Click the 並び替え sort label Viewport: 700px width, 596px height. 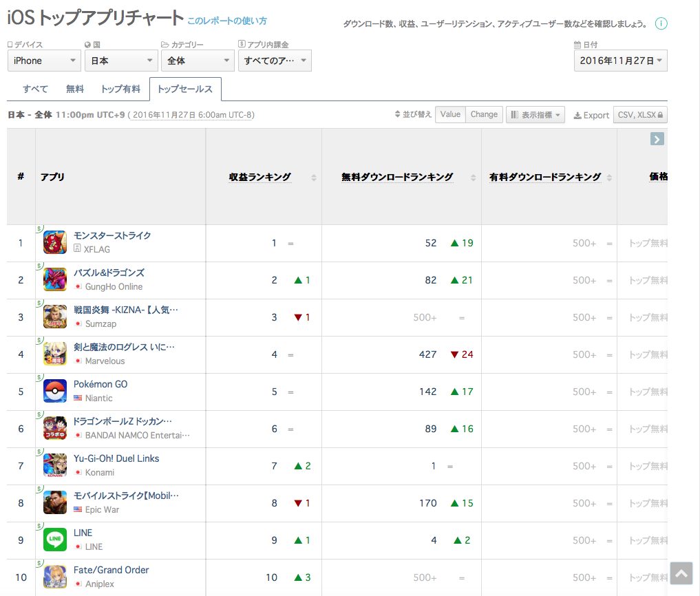[414, 114]
